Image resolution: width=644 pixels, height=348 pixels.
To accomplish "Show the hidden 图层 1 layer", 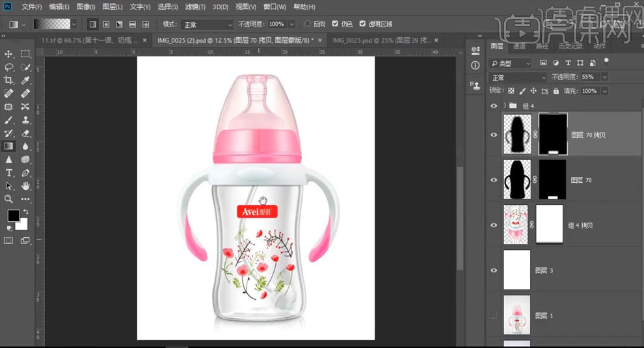I will coord(494,315).
